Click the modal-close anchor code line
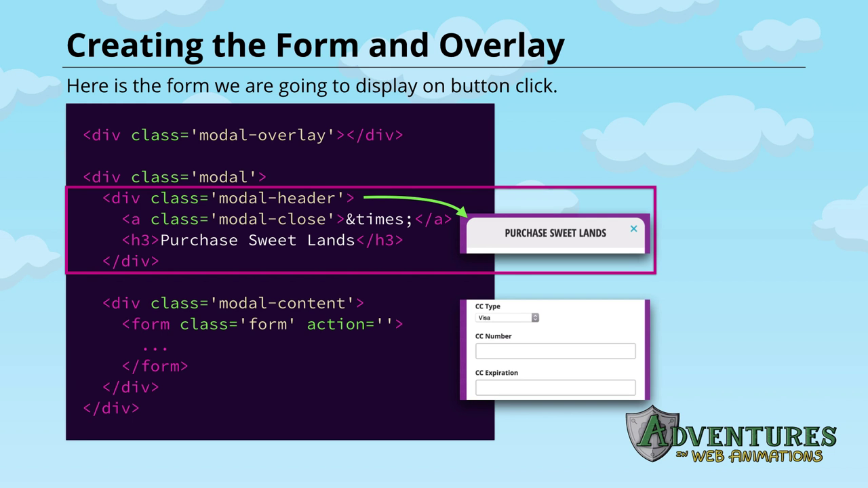868x488 pixels. pyautogui.click(x=287, y=219)
